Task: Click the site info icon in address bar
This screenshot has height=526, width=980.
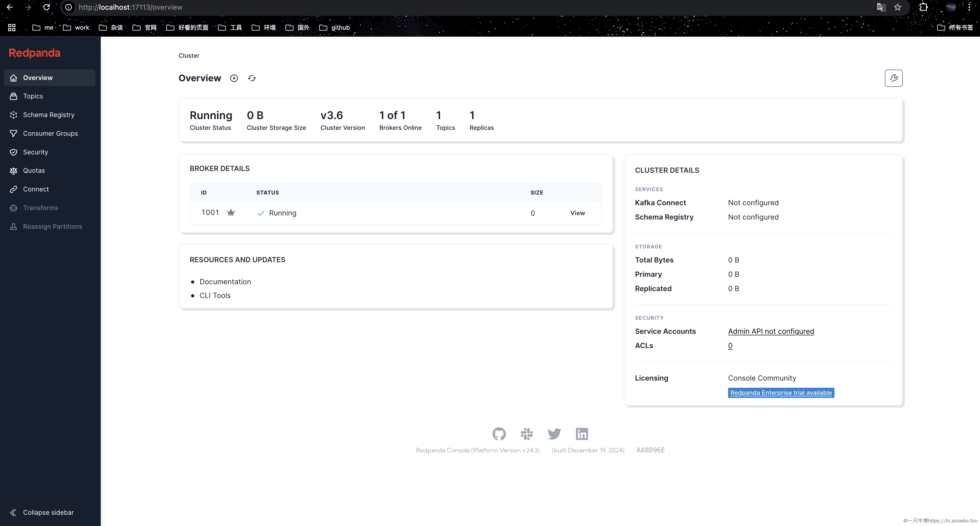Action: pyautogui.click(x=69, y=7)
